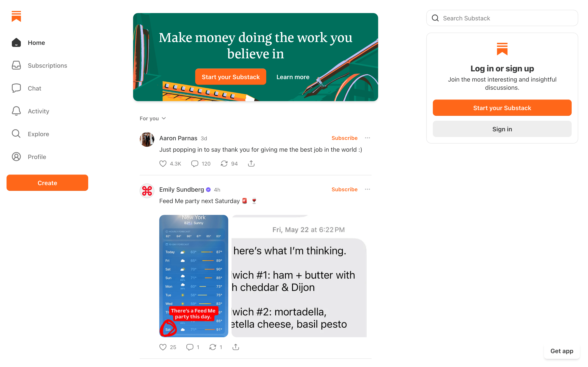Open more options menu on Emily Sundberg's note
This screenshot has height=367, width=588.
click(x=367, y=189)
